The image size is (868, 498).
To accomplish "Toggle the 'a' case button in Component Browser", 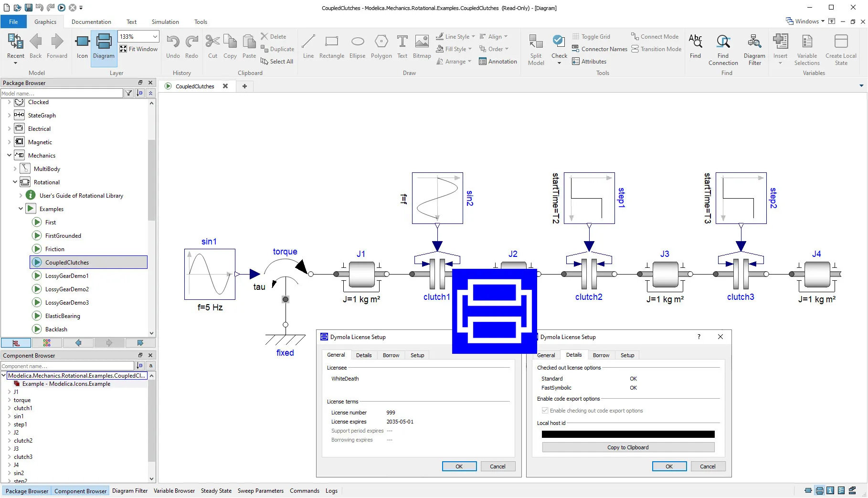I will click(151, 366).
